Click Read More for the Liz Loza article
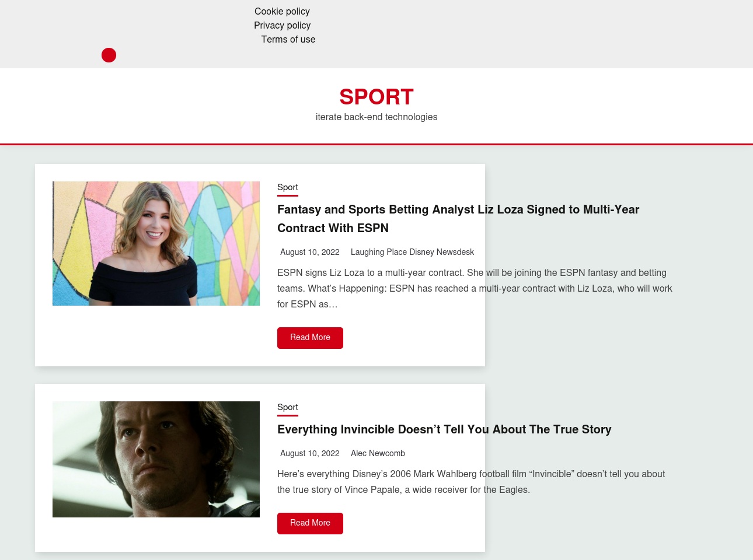 coord(310,338)
